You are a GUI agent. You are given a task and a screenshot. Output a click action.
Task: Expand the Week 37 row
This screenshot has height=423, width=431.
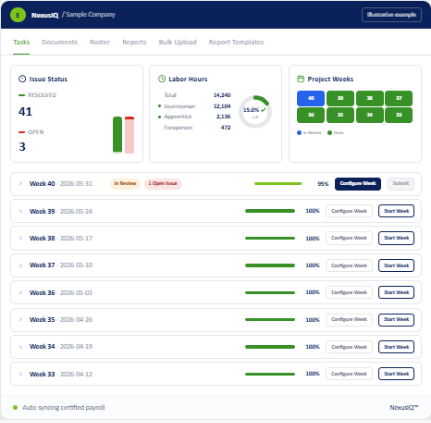pos(20,265)
